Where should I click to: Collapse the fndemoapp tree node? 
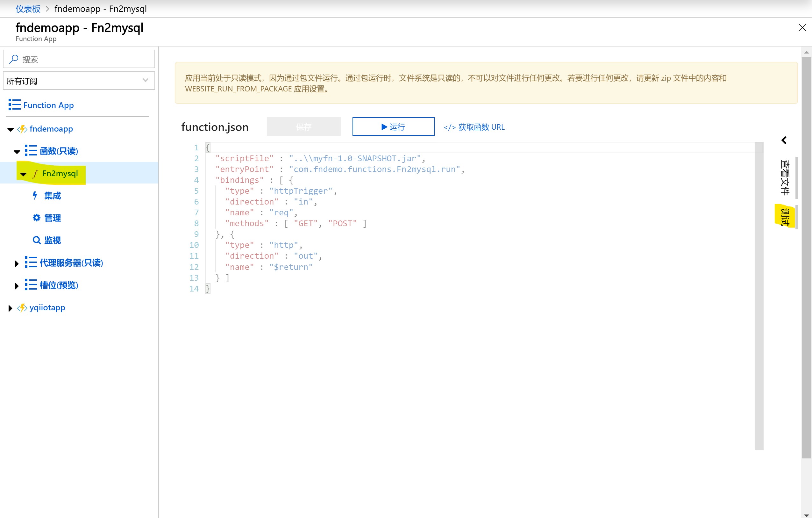[11, 130]
